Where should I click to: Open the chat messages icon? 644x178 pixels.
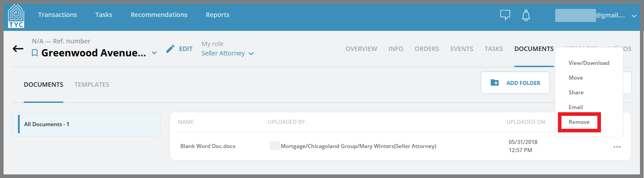[x=505, y=15]
